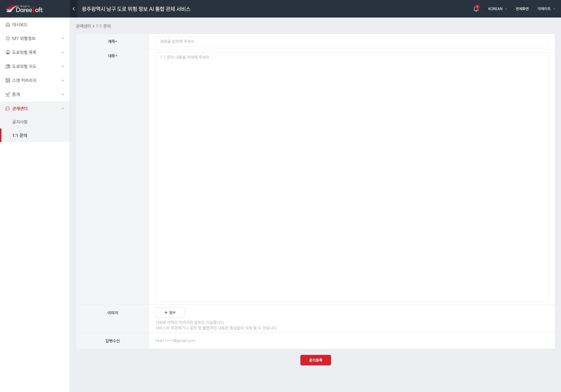
Task: Click the notification bell icon
Action: click(x=476, y=9)
